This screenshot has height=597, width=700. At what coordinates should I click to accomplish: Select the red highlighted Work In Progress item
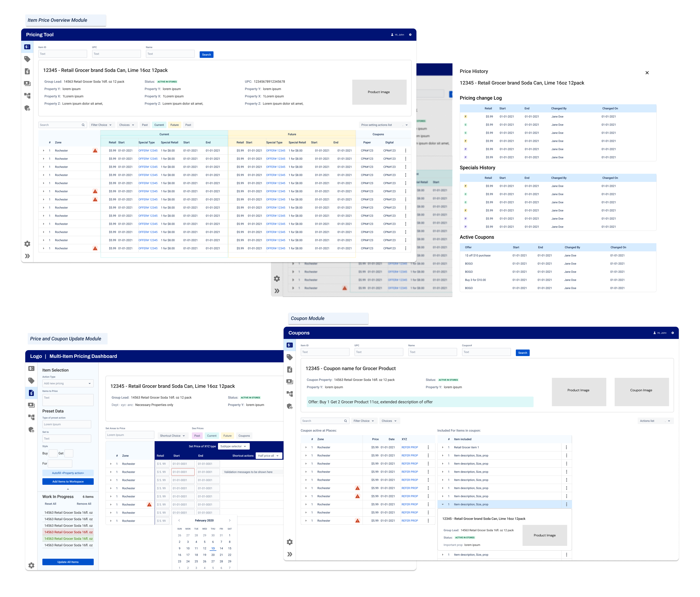coord(68,532)
